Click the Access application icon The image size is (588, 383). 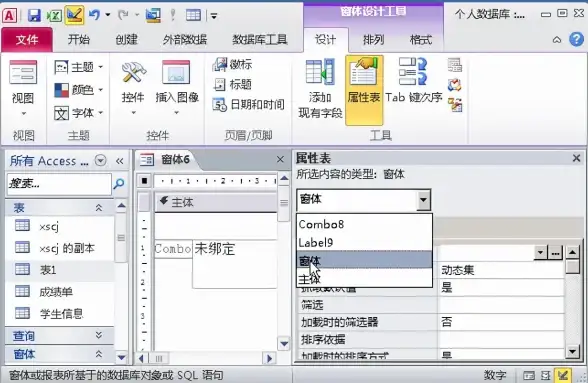[x=9, y=15]
